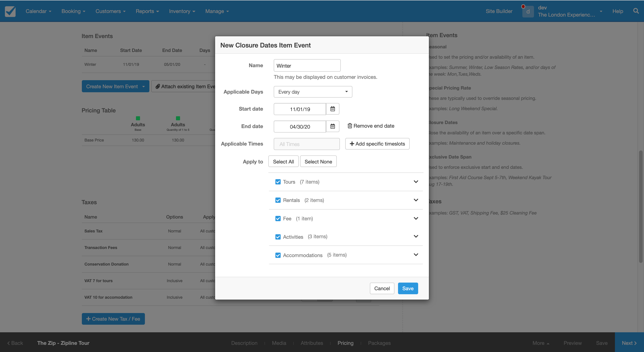Viewport: 644px width, 352px height.
Task: Expand the Tours items dropdown chevron
Action: pos(415,182)
